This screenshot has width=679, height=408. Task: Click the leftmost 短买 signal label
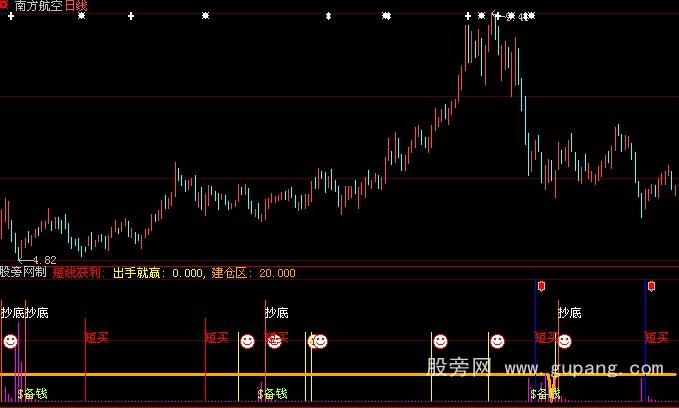96,338
